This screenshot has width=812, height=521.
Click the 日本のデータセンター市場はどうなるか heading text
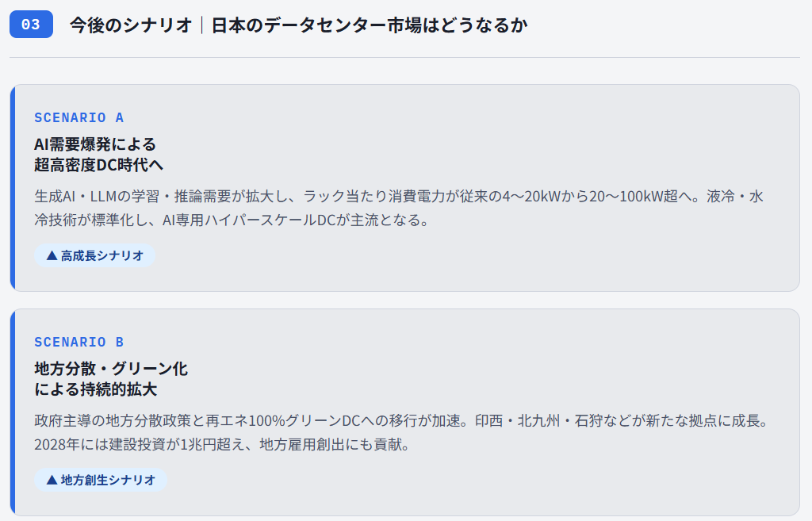click(x=370, y=25)
